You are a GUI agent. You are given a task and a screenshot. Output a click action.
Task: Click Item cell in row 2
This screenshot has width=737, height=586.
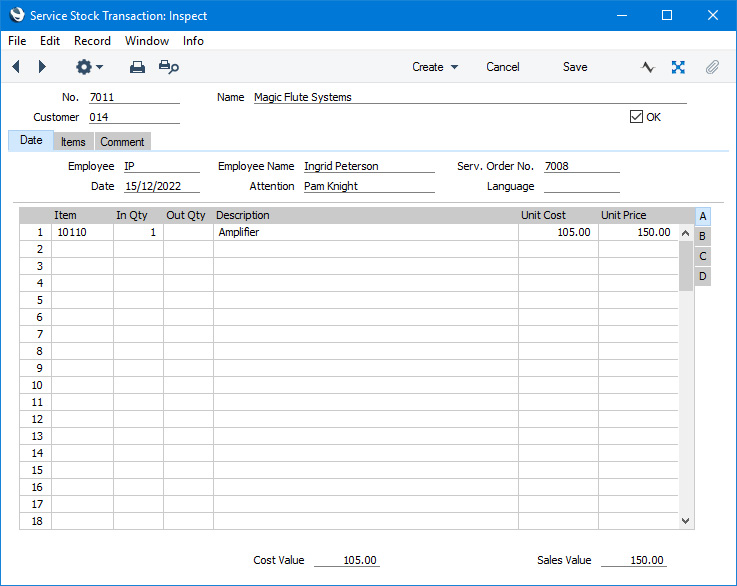[x=82, y=249]
